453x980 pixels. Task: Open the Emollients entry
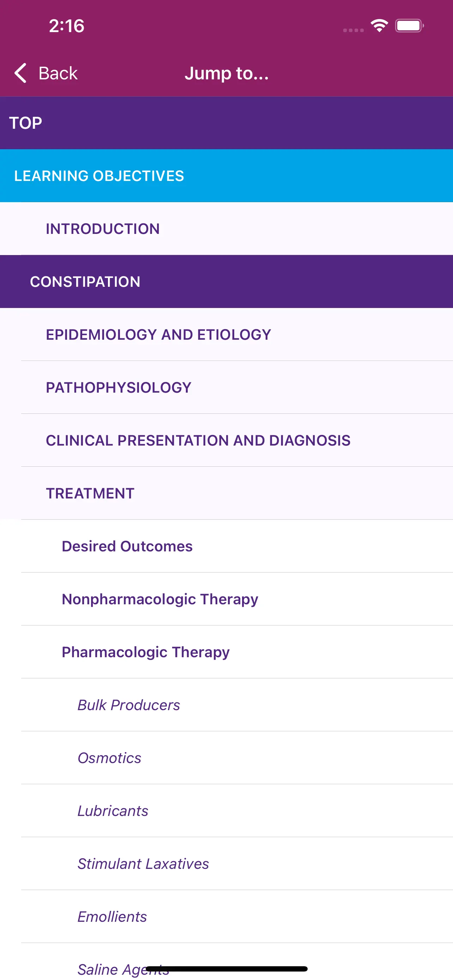(112, 916)
